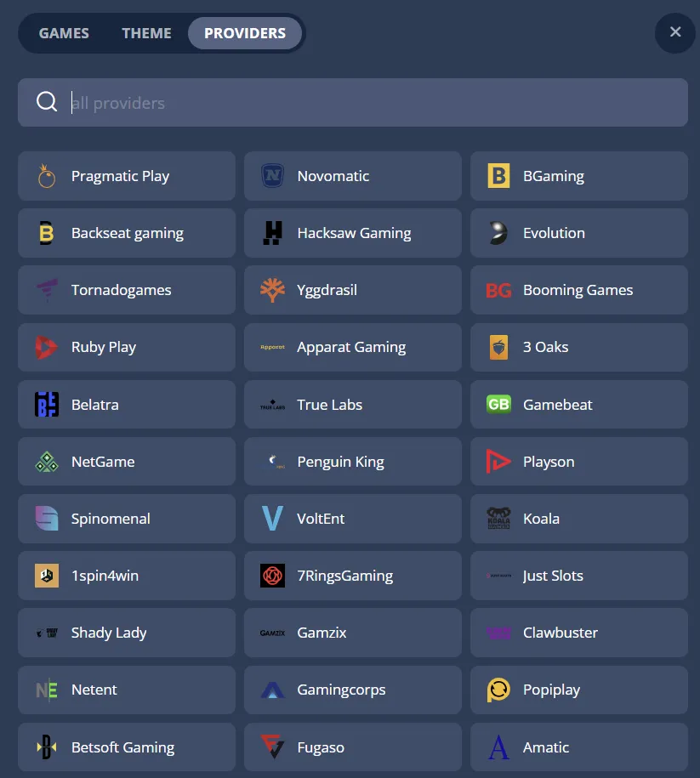Click the Hacksaw Gaming H icon
Viewport: 700px width, 778px height.
(272, 233)
